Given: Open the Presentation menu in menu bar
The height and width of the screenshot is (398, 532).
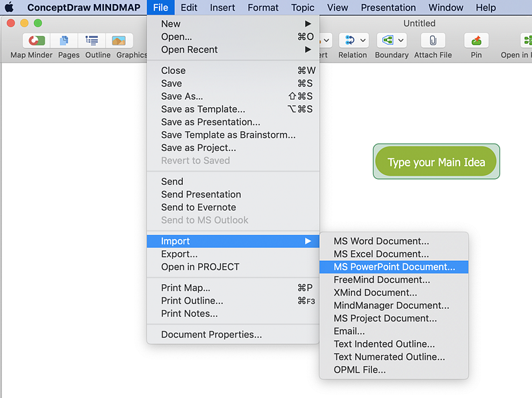Looking at the screenshot, I should click(388, 7).
